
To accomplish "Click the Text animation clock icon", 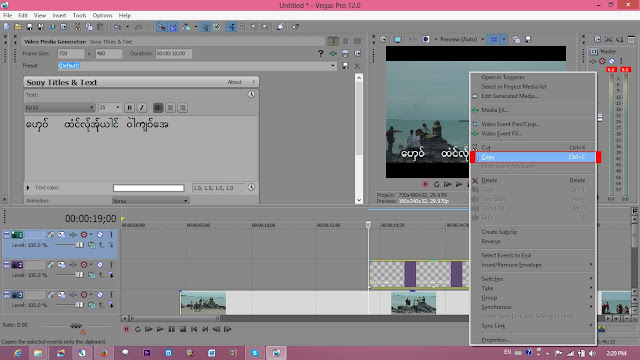I will click(x=251, y=94).
